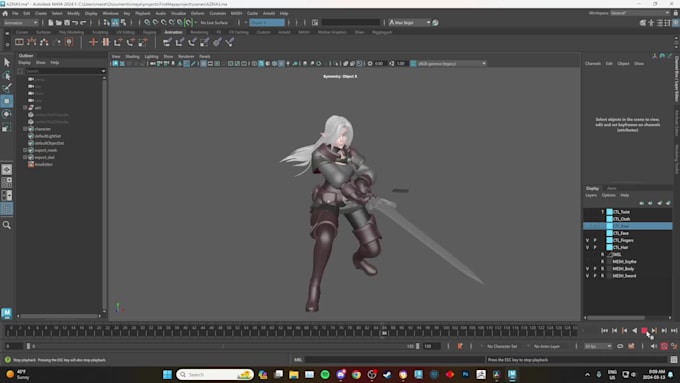Open the Options menu in layer editor
This screenshot has width=680, height=383.
[x=608, y=195]
